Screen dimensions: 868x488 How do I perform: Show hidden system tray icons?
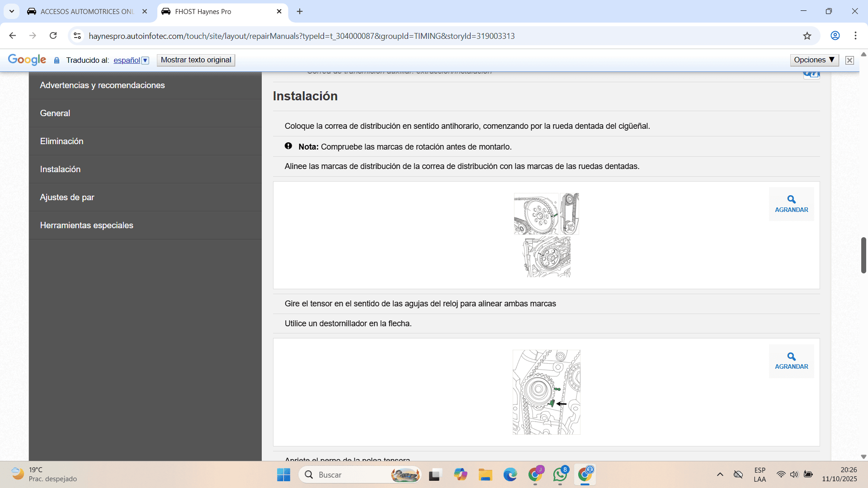720,474
